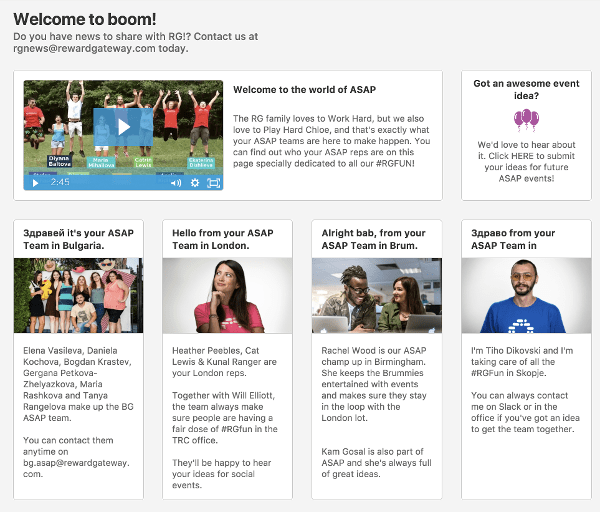Click 'Got an awesome event idea?' heading
This screenshot has width=600, height=512.
coord(526,90)
